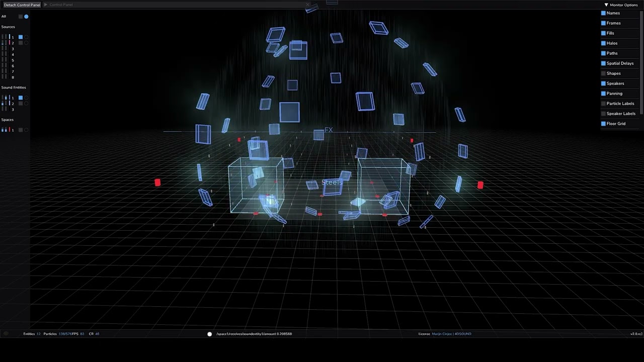The height and width of the screenshot is (362, 644).
Task: Toggle the Frames checkbox
Action: point(604,23)
